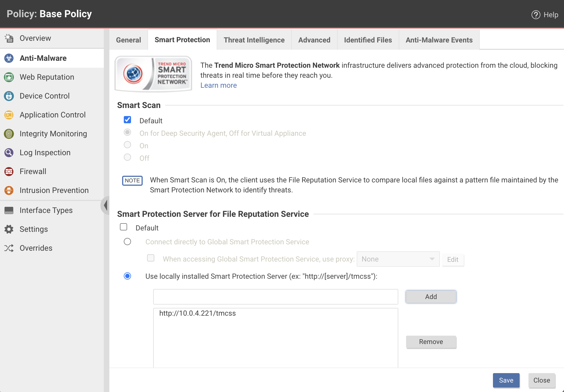The height and width of the screenshot is (392, 564).
Task: Open the Firewall brick icon
Action: point(9,171)
